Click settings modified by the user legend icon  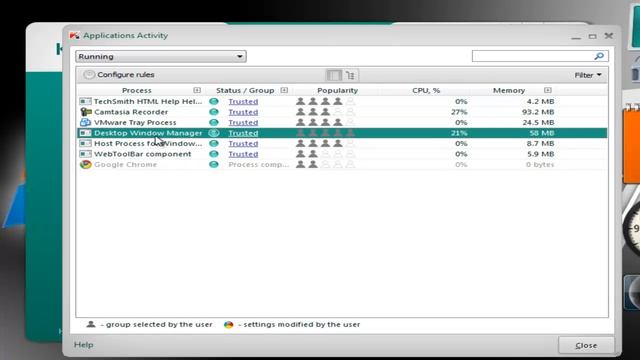(229, 324)
